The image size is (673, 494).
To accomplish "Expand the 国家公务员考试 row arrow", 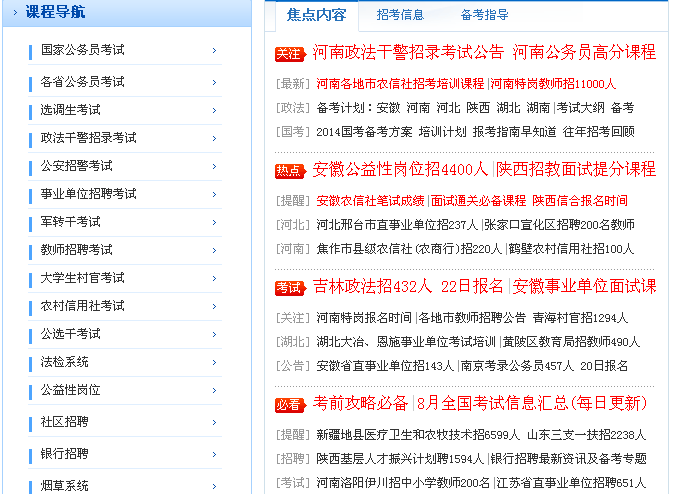I will click(214, 51).
